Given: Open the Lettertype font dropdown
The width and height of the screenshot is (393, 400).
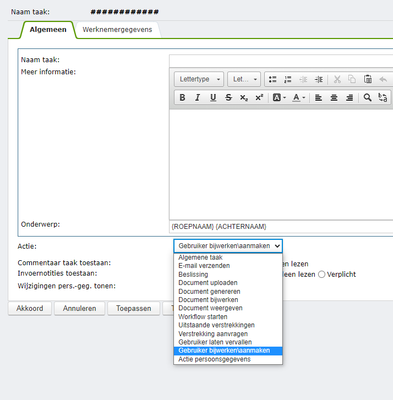Looking at the screenshot, I should coord(199,79).
